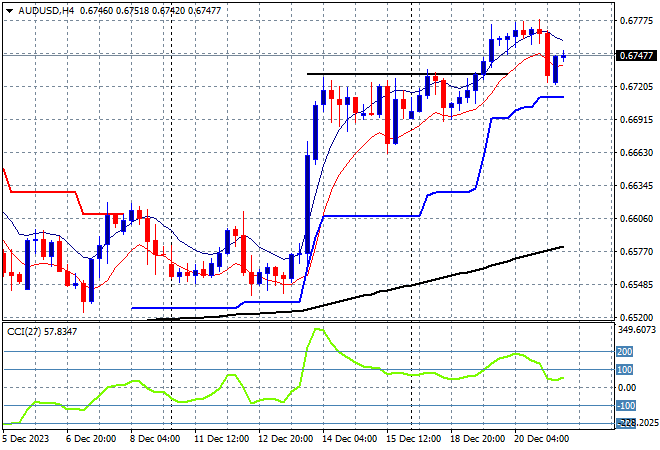Click the 11 Dec 12:00 time label

pos(221,439)
